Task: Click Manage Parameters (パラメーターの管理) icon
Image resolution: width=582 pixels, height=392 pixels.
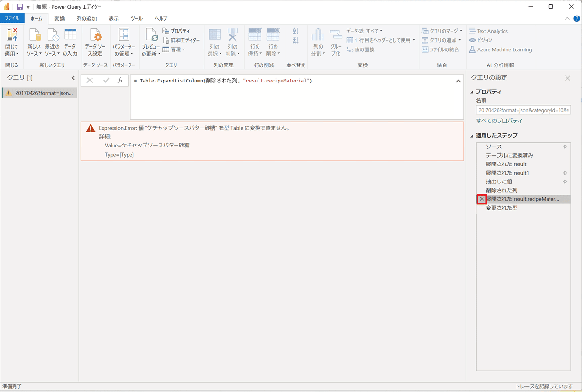Action: click(124, 34)
